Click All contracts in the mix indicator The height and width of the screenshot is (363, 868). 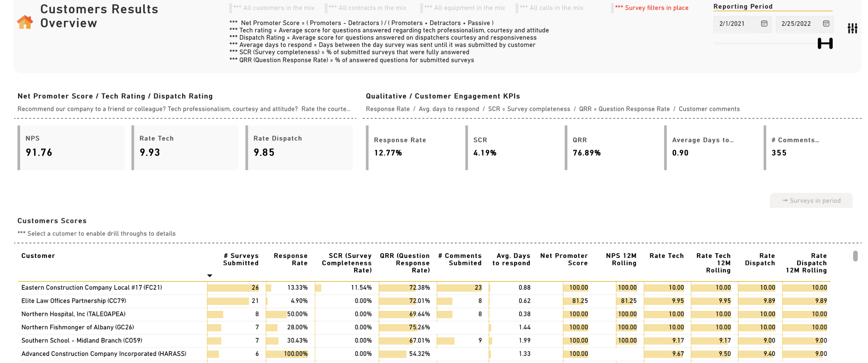367,8
